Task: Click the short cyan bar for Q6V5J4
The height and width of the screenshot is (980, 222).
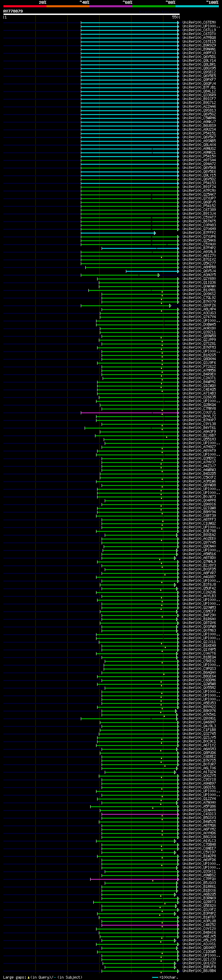Action: [x=152, y=271]
